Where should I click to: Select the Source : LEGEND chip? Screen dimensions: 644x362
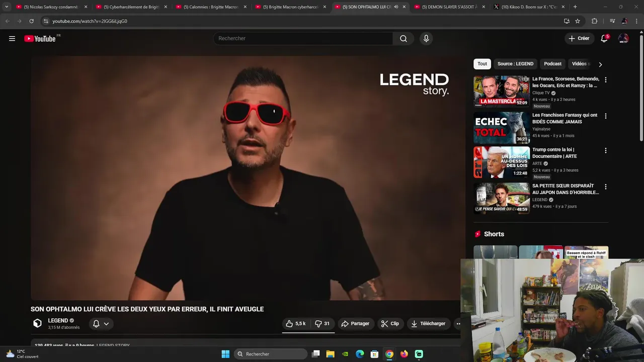pos(515,64)
